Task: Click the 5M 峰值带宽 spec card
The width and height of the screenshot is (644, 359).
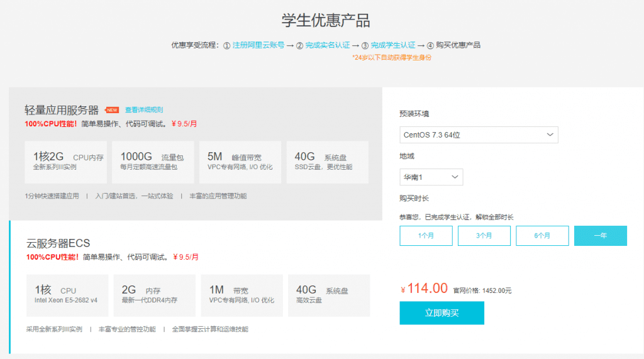Action: (240, 162)
